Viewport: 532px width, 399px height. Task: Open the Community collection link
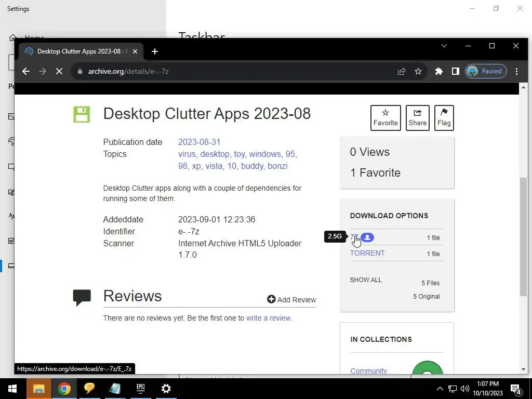click(368, 370)
